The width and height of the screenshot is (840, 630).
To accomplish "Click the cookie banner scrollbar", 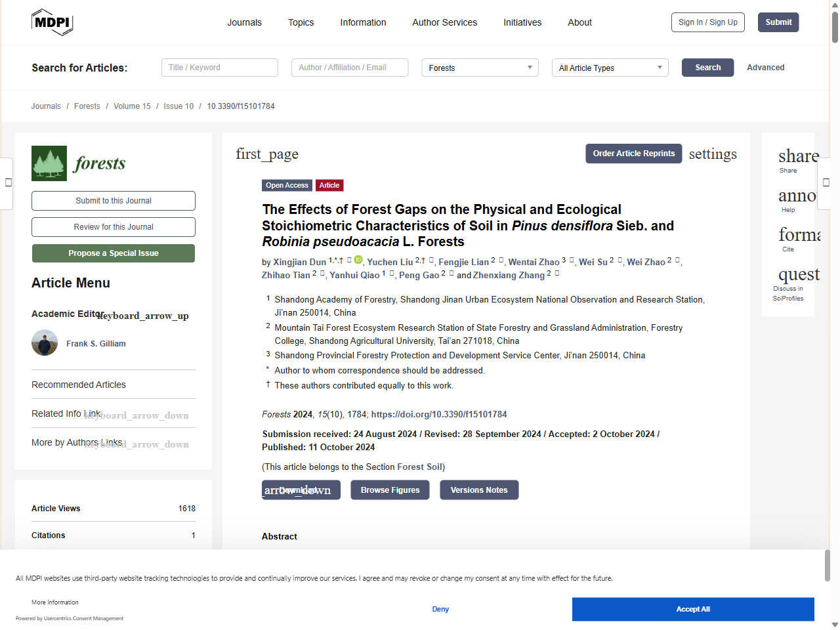I will [x=827, y=564].
